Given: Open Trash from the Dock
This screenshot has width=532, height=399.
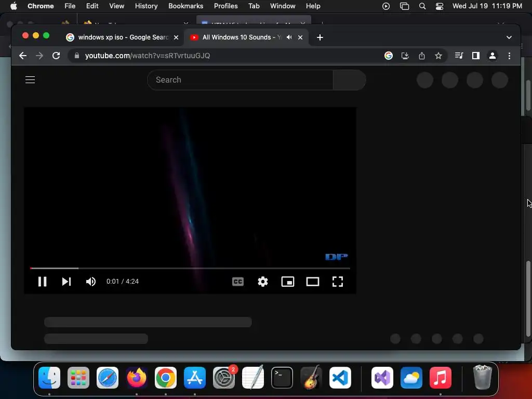Looking at the screenshot, I should tap(483, 378).
